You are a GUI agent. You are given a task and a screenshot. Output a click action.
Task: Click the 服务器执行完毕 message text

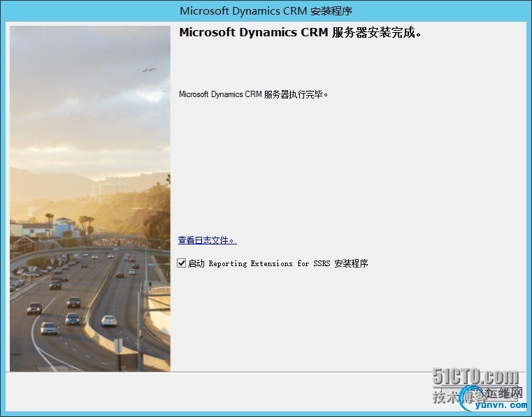[254, 94]
